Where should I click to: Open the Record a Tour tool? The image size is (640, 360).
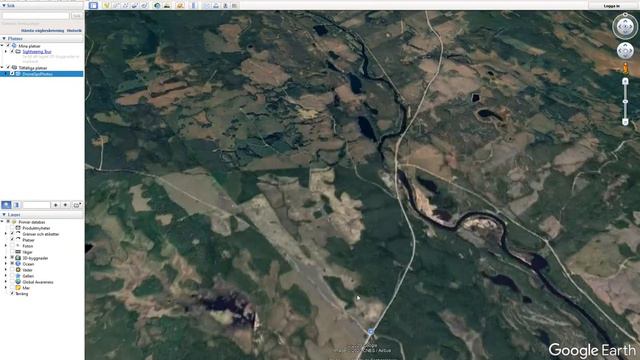point(144,5)
